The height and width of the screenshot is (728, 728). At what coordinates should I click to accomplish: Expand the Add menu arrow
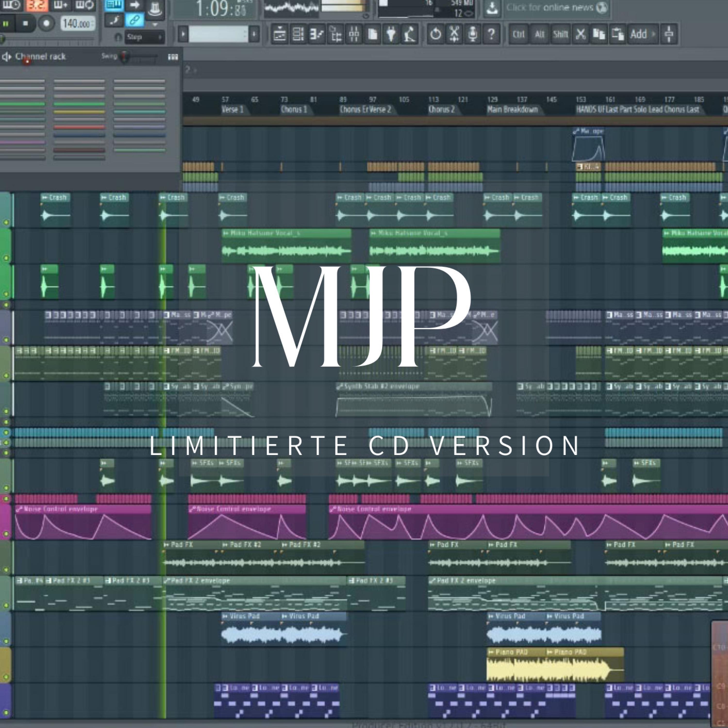coord(654,34)
